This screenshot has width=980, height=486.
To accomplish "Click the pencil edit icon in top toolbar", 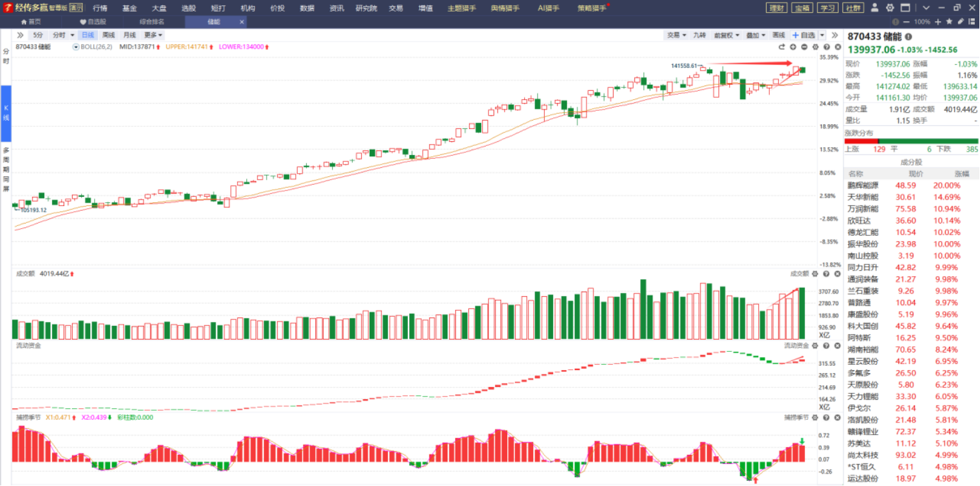I will pos(961,21).
